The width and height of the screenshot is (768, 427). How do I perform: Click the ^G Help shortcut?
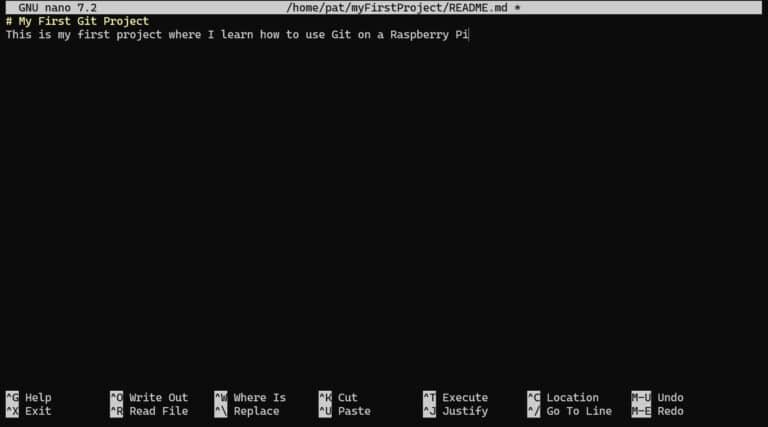click(x=28, y=398)
